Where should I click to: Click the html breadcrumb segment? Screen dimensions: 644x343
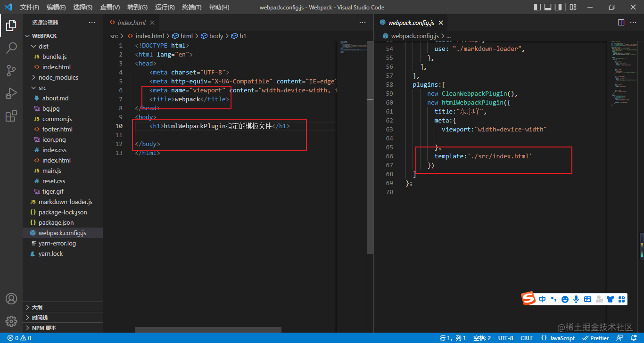[x=183, y=36]
